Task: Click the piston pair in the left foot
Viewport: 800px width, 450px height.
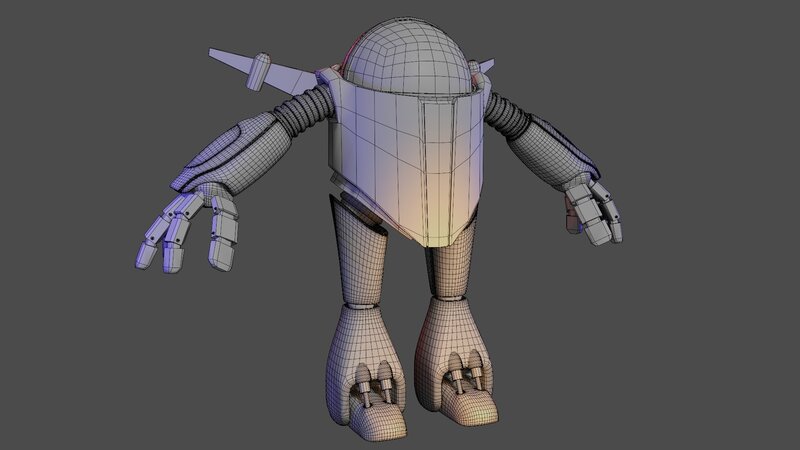Action: point(371,387)
